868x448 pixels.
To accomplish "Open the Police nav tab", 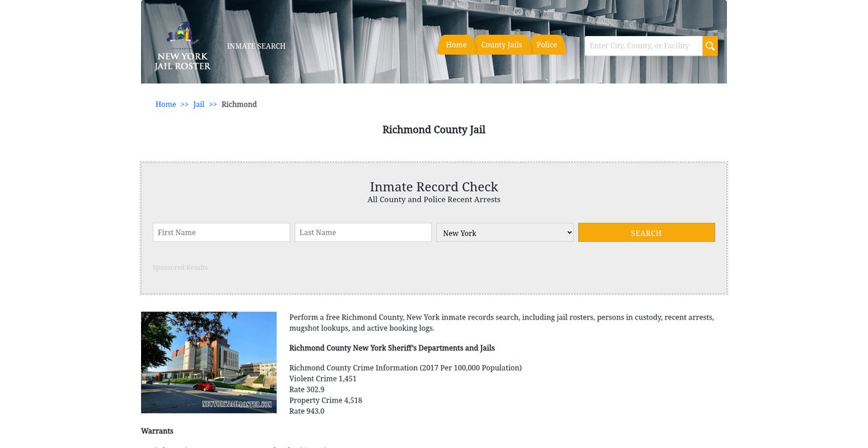I will click(547, 45).
